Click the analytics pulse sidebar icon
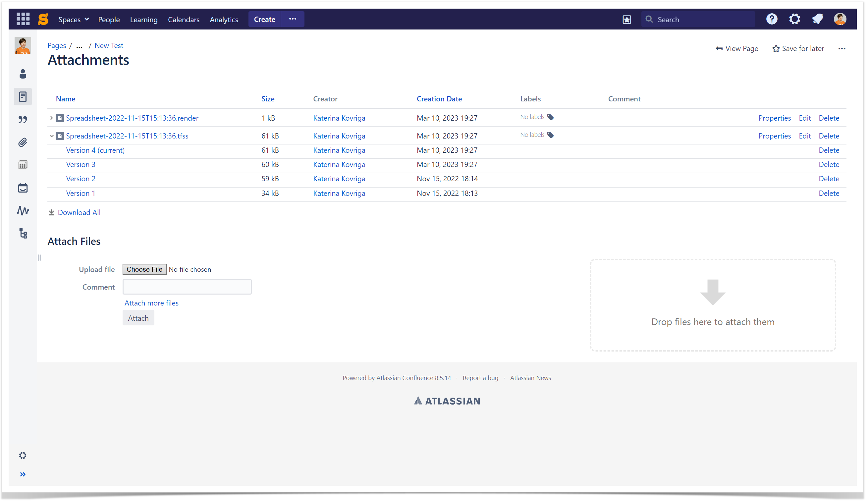Viewport: 868px width, 502px height. [x=23, y=210]
